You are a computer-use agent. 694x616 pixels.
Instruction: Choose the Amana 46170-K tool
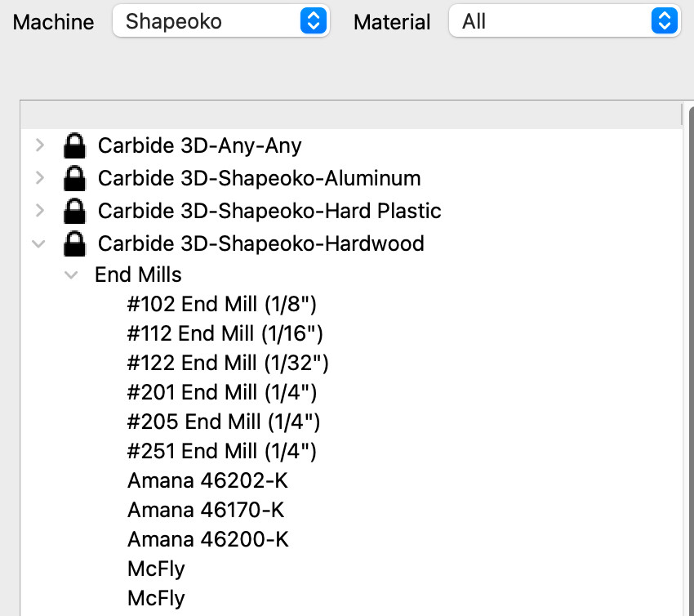(x=206, y=510)
